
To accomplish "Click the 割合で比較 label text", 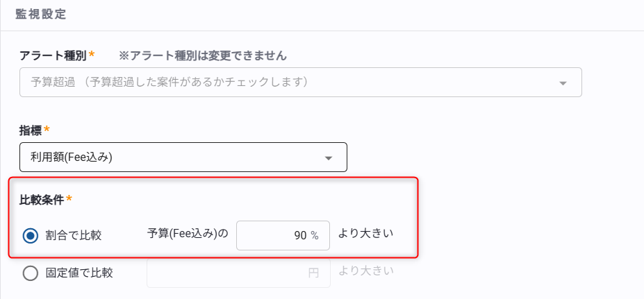I will [x=74, y=236].
